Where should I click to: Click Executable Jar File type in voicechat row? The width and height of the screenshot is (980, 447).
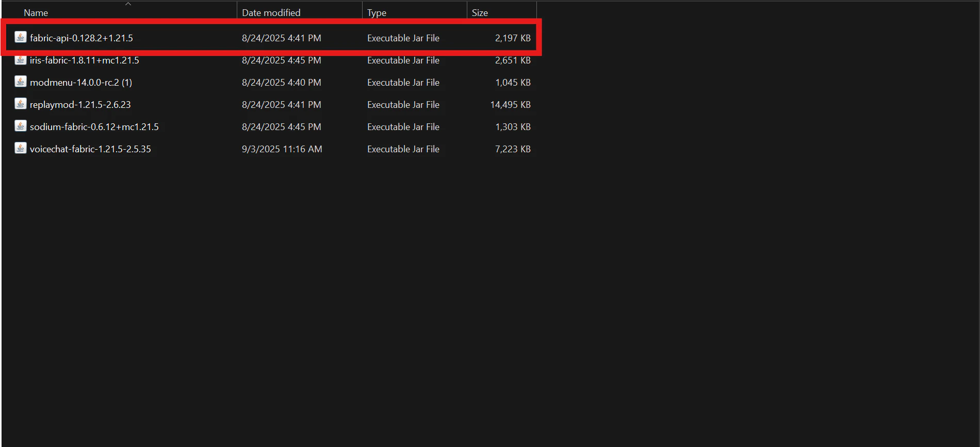click(x=403, y=149)
